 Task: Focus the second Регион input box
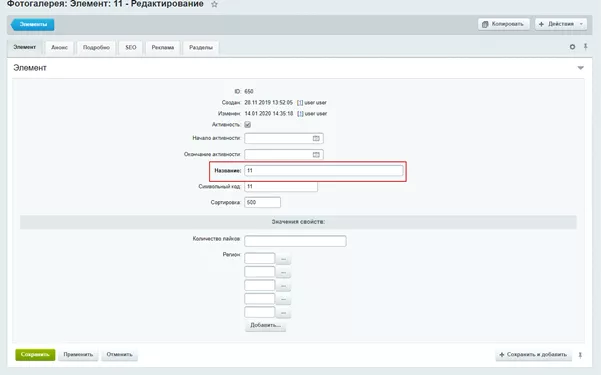tap(259, 272)
